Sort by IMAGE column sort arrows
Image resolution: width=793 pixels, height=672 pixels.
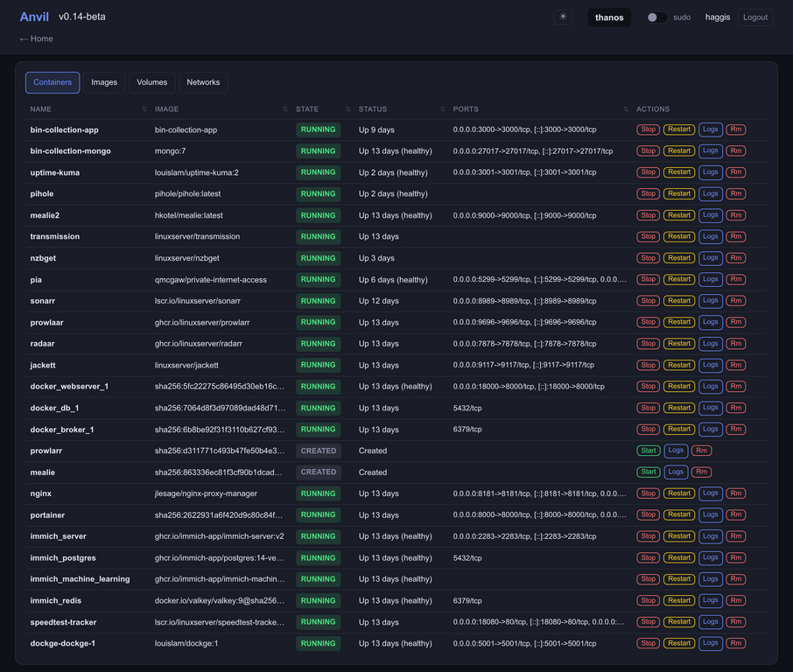pos(285,109)
